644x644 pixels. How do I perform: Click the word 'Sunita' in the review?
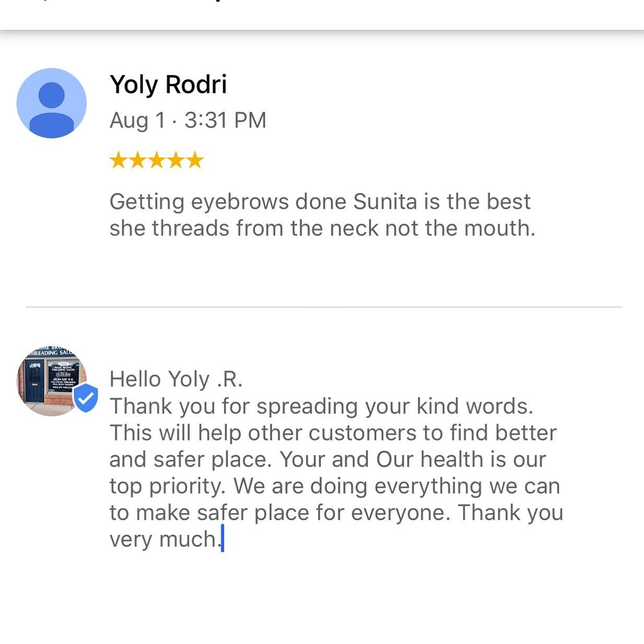point(385,202)
